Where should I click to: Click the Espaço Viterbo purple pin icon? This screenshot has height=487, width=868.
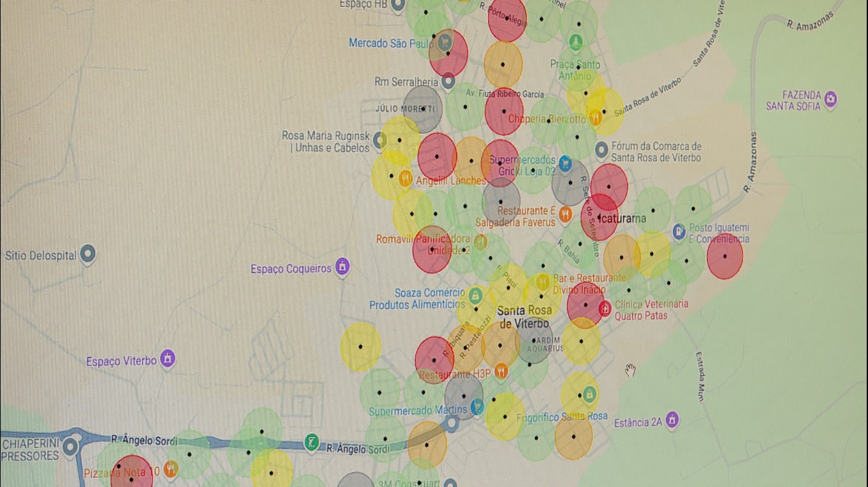pyautogui.click(x=167, y=360)
